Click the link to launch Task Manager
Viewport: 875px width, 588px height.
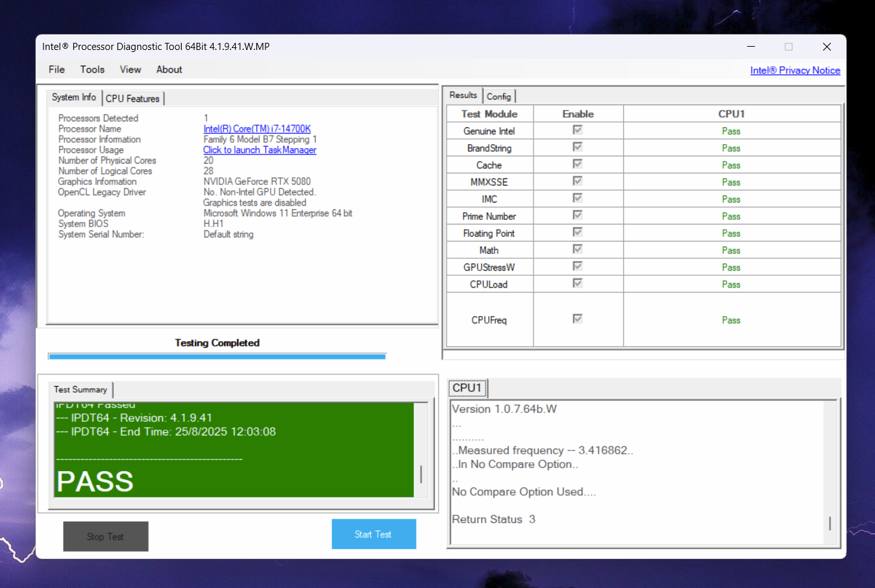[260, 150]
